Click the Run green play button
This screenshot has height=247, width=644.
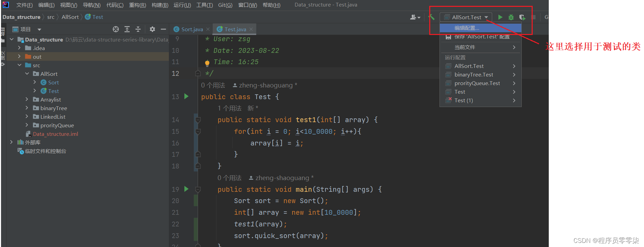coord(500,17)
